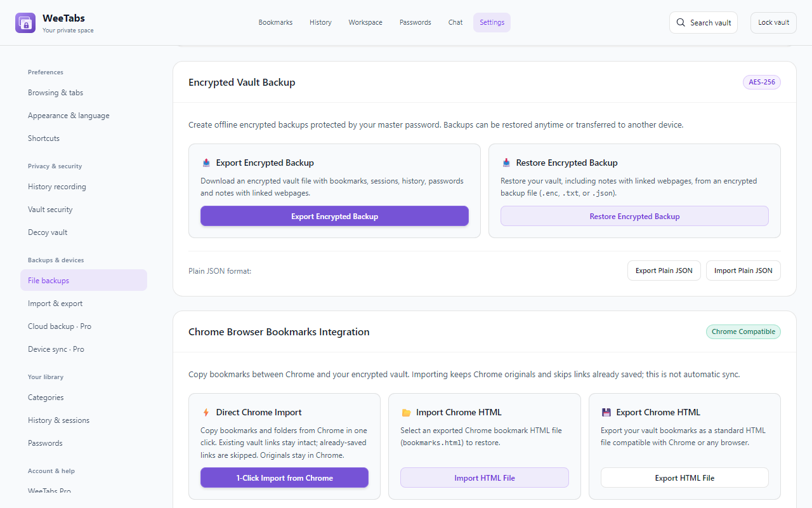The height and width of the screenshot is (508, 812).
Task: Open the Chat tab
Action: click(x=455, y=23)
